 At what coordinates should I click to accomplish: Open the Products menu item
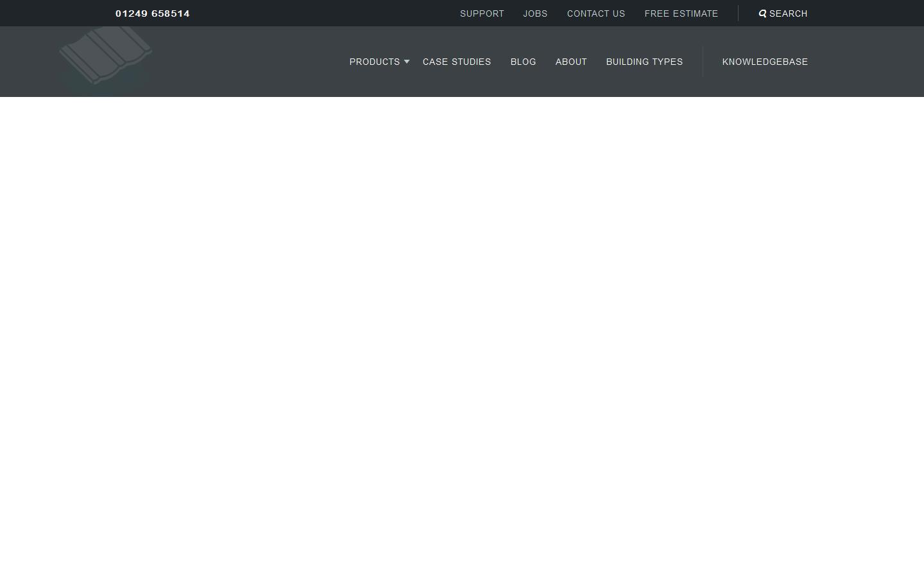point(374,62)
